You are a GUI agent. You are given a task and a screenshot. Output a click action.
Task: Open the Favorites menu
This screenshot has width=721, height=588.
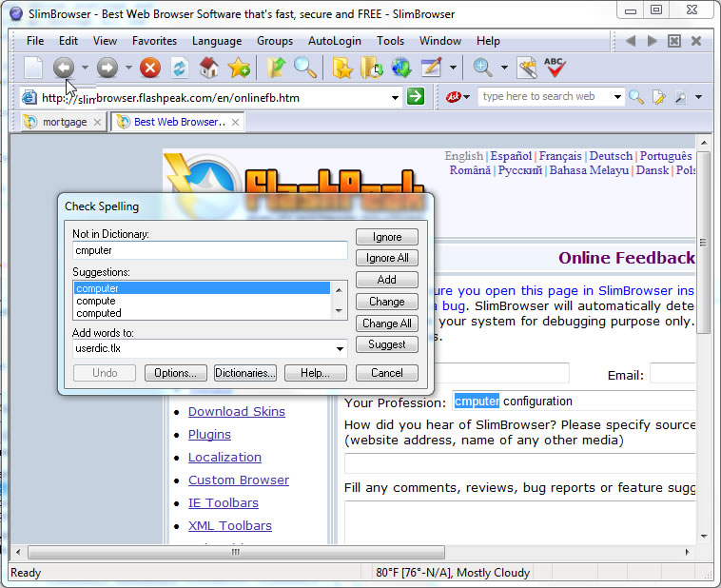[x=154, y=41]
